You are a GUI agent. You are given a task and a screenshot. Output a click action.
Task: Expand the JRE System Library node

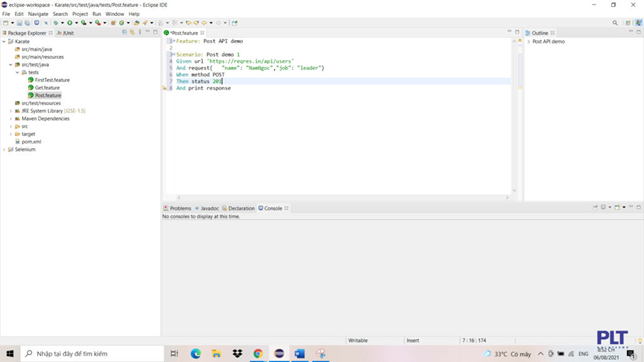coord(11,111)
